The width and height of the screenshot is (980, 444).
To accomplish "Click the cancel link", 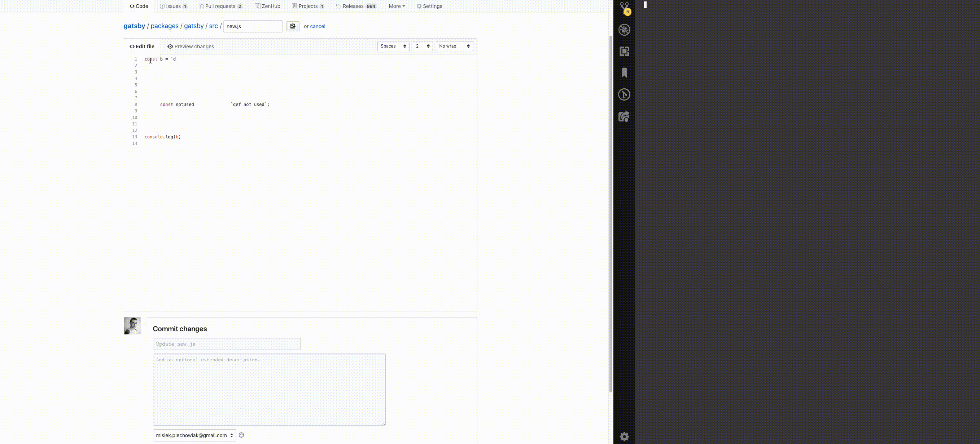I will click(317, 26).
